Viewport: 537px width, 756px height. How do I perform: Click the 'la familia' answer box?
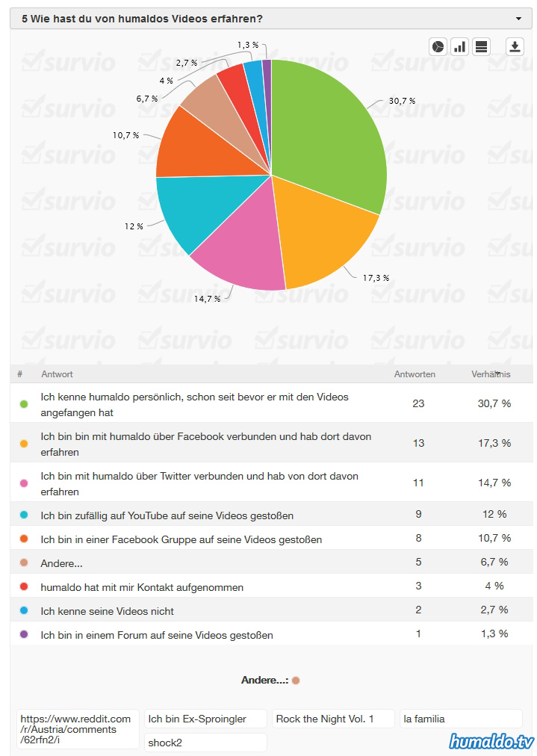coord(461,719)
